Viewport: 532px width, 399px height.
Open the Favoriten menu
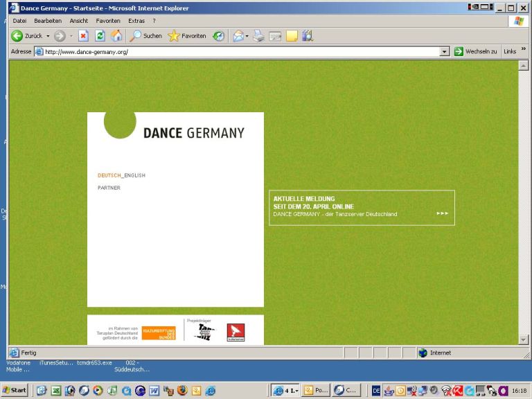(108, 21)
